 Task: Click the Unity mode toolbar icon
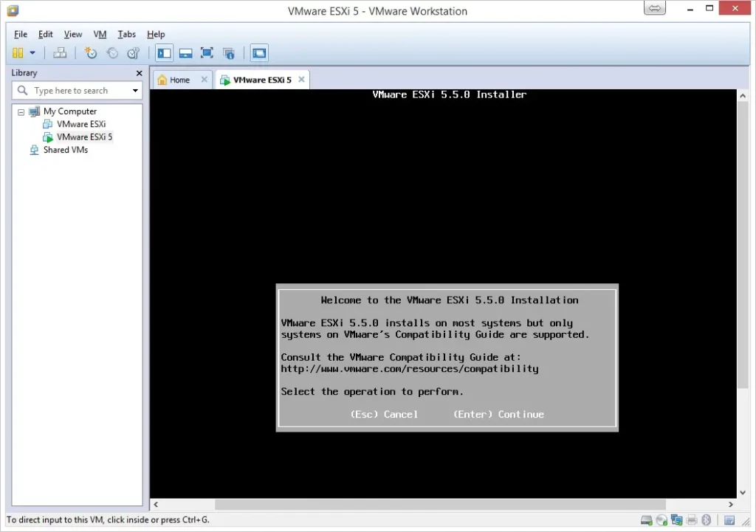pos(229,53)
